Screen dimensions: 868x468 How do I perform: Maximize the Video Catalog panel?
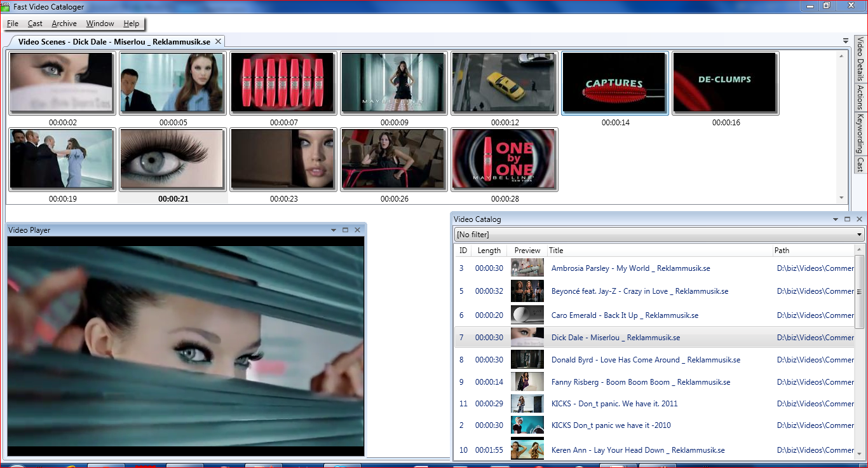847,219
